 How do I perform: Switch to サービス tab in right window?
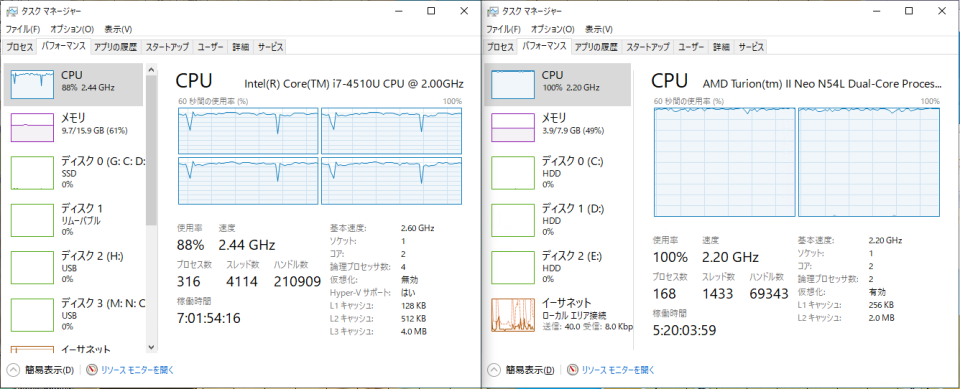pos(750,47)
